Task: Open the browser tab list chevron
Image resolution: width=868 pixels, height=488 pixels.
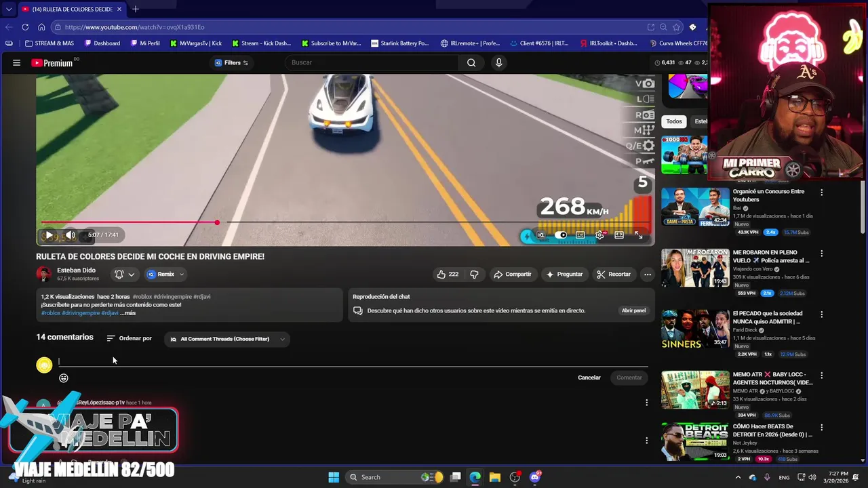Action: [8, 9]
